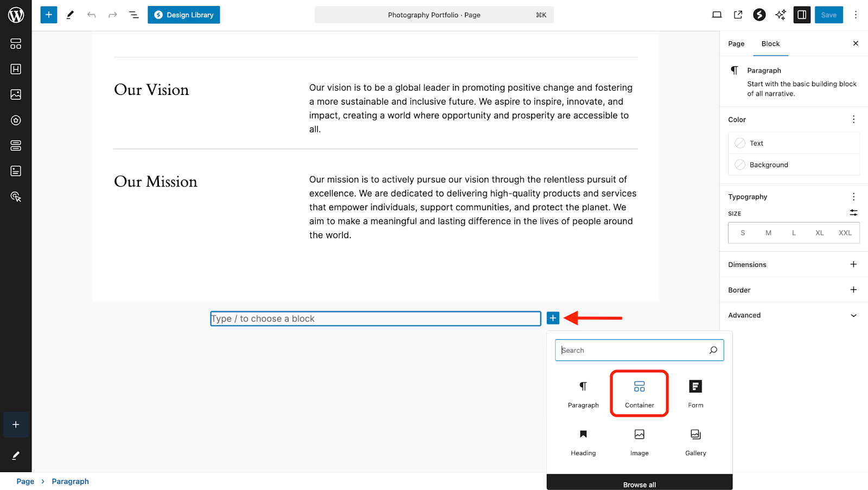
Task: Select the XL typography size
Action: point(819,232)
